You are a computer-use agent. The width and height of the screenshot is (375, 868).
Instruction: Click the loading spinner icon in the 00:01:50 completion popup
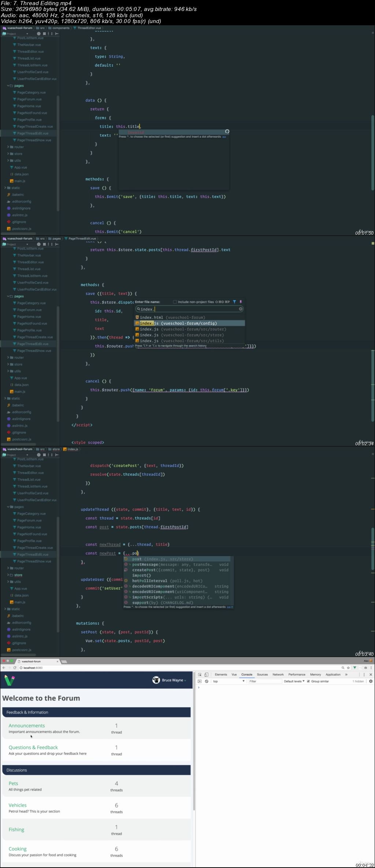[227, 131]
